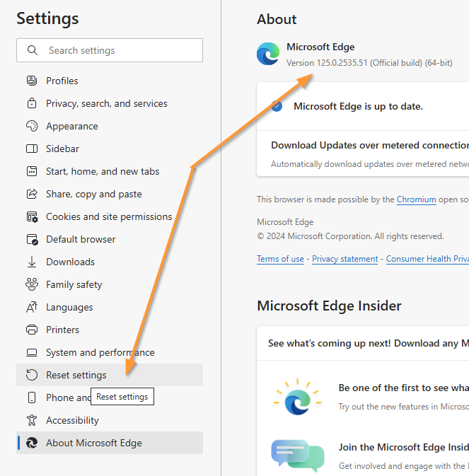Click the Profiles icon in sidebar
Viewport: 469px width, 476px height.
[32, 81]
